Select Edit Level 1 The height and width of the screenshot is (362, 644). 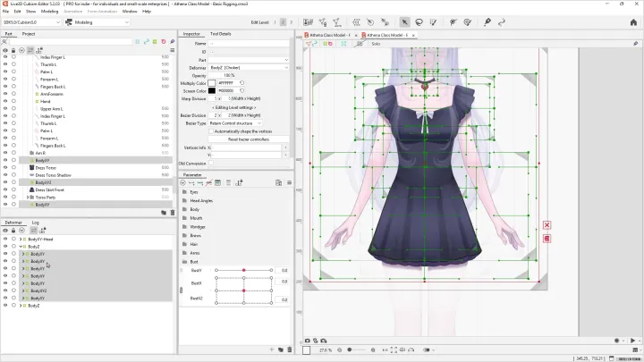pos(275,22)
